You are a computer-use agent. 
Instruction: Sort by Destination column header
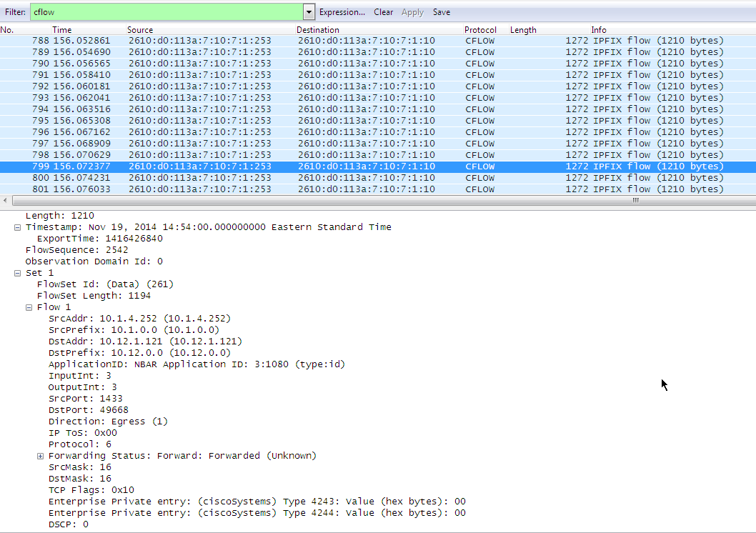tap(318, 30)
